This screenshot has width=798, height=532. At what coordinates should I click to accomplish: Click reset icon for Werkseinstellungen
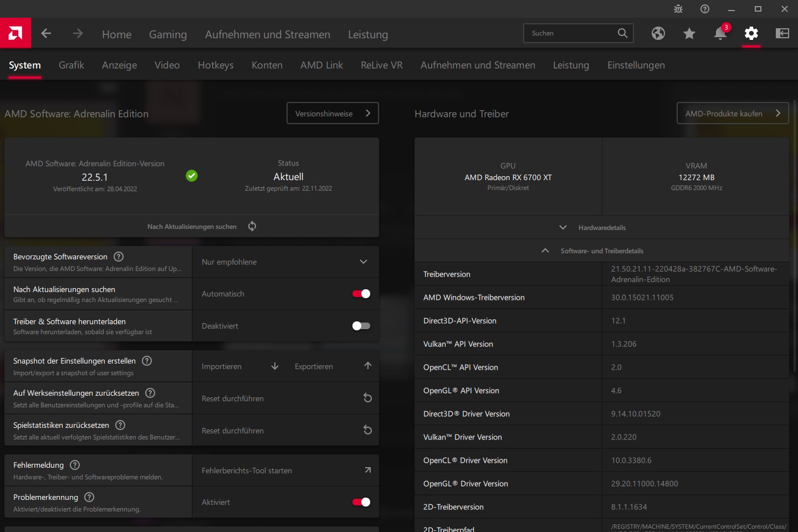(367, 398)
